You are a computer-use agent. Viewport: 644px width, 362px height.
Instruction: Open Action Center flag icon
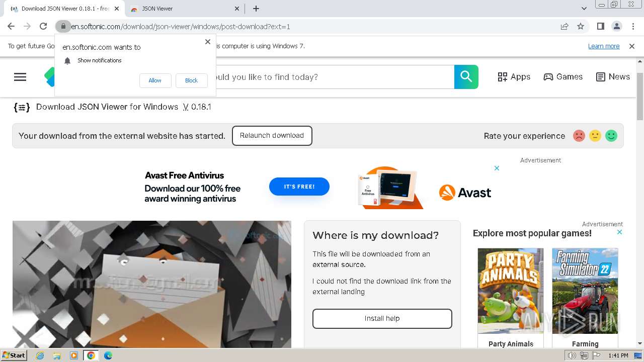tap(596, 355)
